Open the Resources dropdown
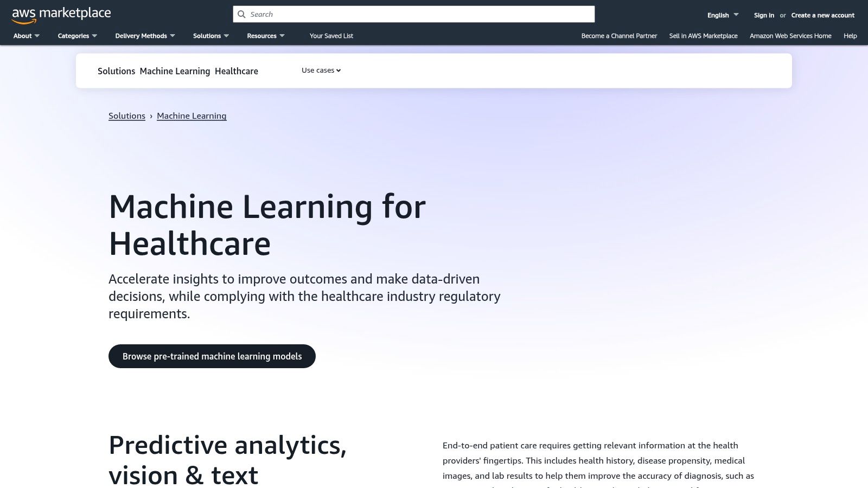The image size is (868, 488). pos(265,36)
